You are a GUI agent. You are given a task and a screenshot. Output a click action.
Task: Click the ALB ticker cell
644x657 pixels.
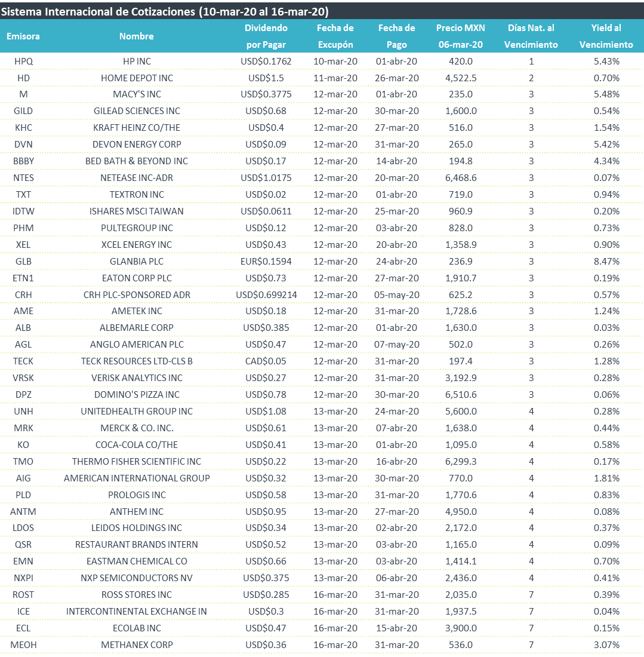[x=23, y=328]
